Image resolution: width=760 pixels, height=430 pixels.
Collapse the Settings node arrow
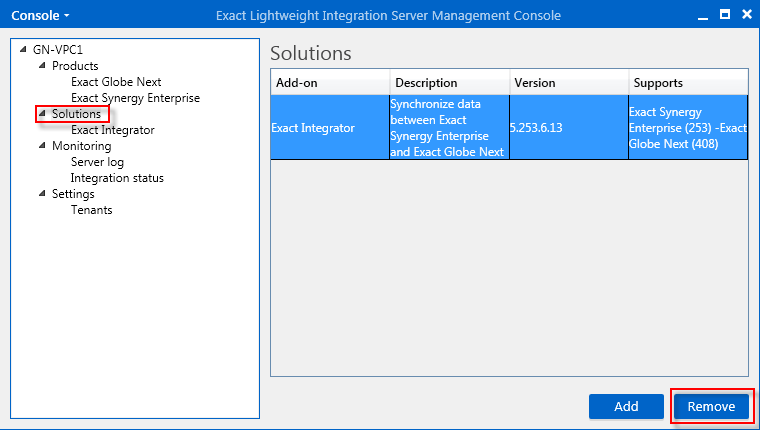(x=42, y=193)
